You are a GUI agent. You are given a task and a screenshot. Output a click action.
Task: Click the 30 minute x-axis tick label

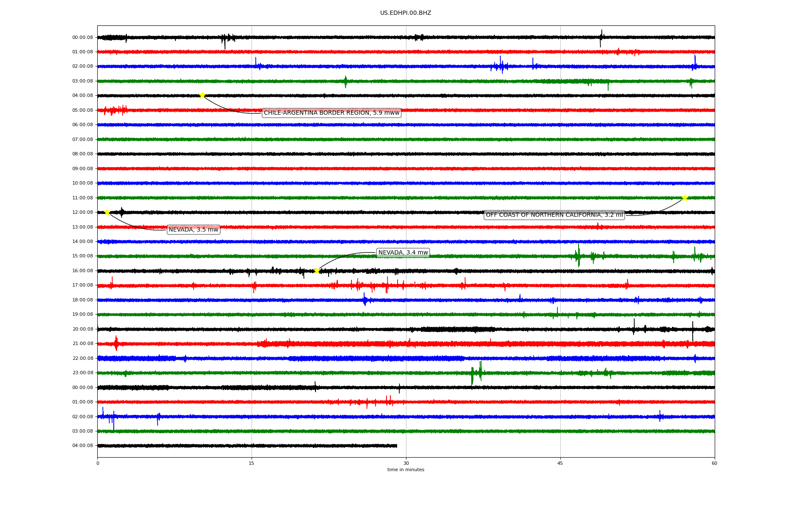(x=406, y=463)
